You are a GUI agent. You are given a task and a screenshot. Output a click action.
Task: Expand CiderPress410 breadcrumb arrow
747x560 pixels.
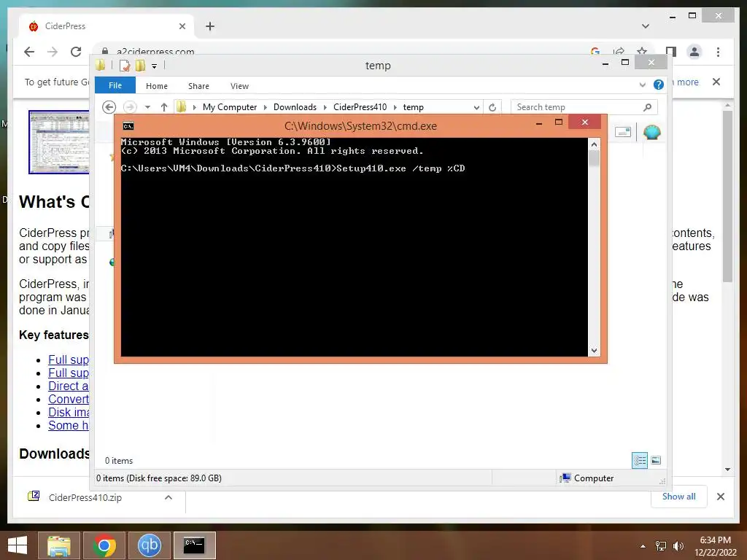click(x=395, y=107)
